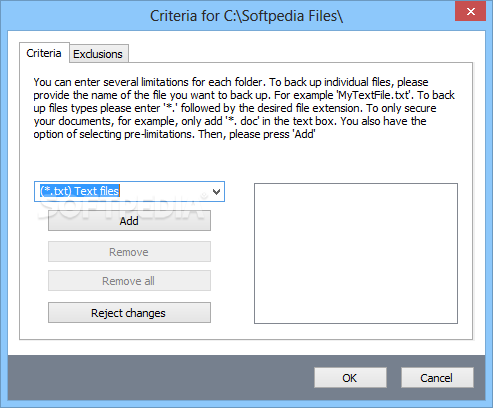493x408 pixels.
Task: Click the '*. doc' example in the instructions
Action: point(242,121)
